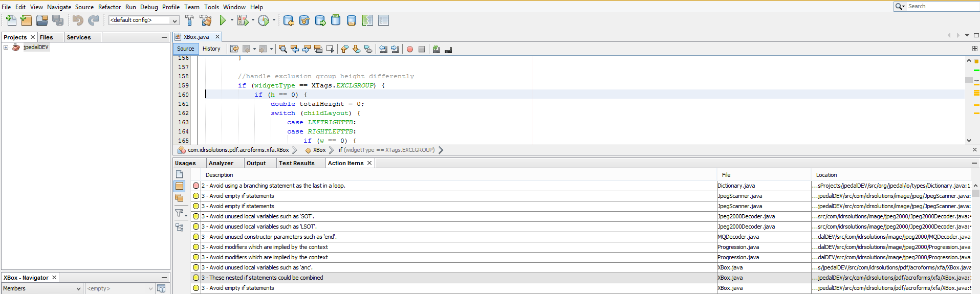Start macro recording with red circle
980x294 pixels.
410,49
